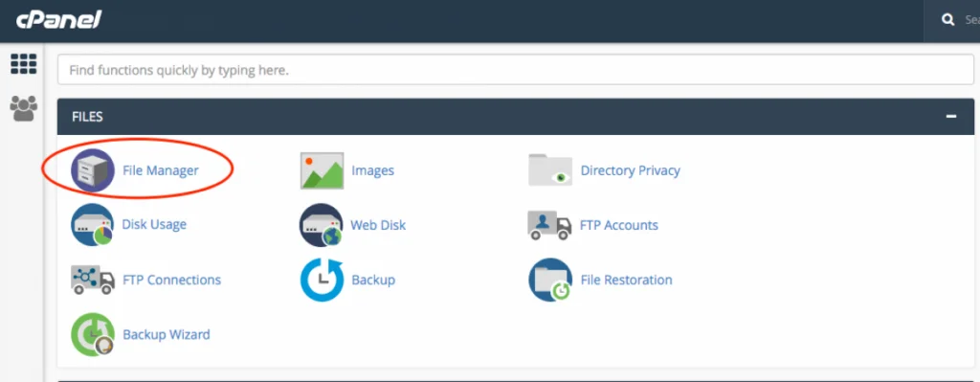Image resolution: width=980 pixels, height=382 pixels.
Task: Open the home grid icon in sidebar
Action: pos(24,64)
